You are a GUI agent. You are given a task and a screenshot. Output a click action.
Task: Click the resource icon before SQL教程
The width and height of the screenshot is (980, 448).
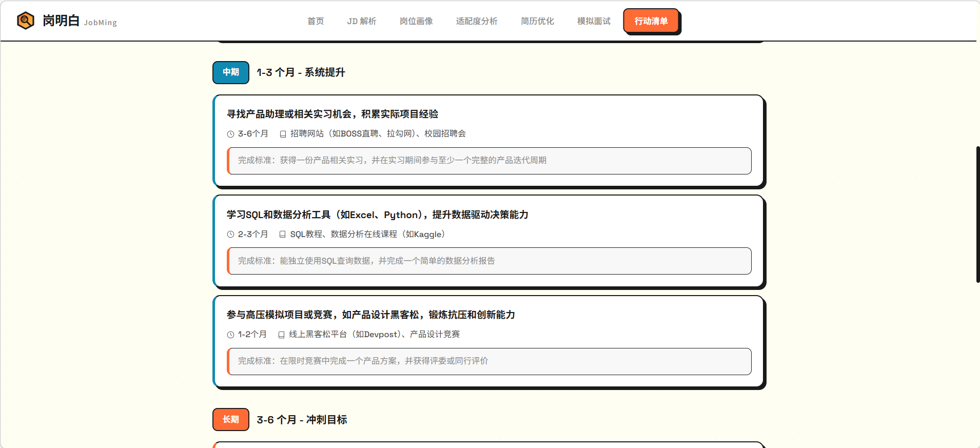(283, 235)
